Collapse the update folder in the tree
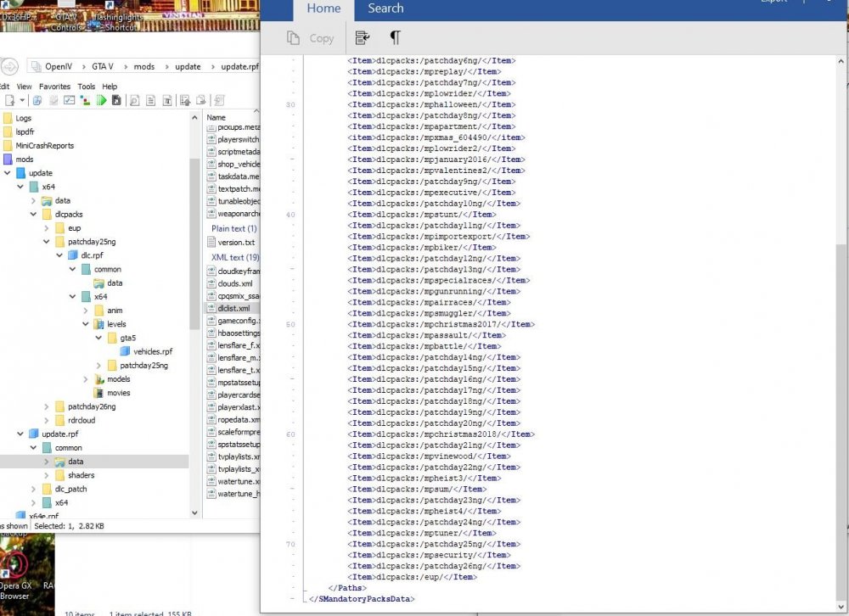The width and height of the screenshot is (849, 616). [x=7, y=173]
